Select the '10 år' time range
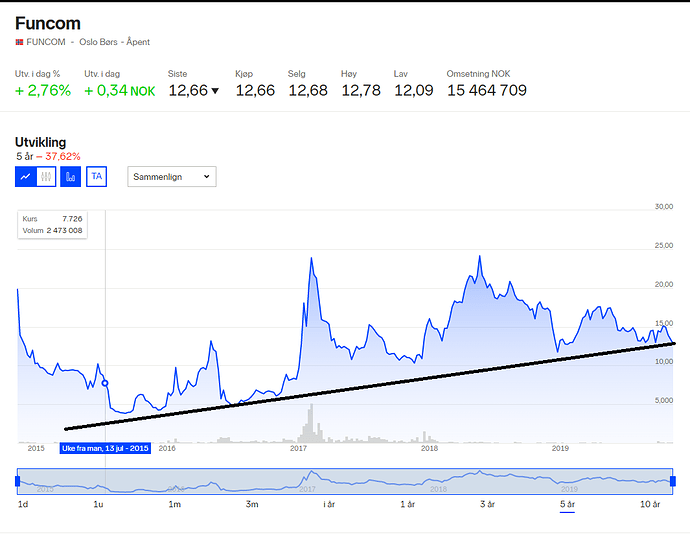This screenshot has width=690, height=539. point(650,504)
